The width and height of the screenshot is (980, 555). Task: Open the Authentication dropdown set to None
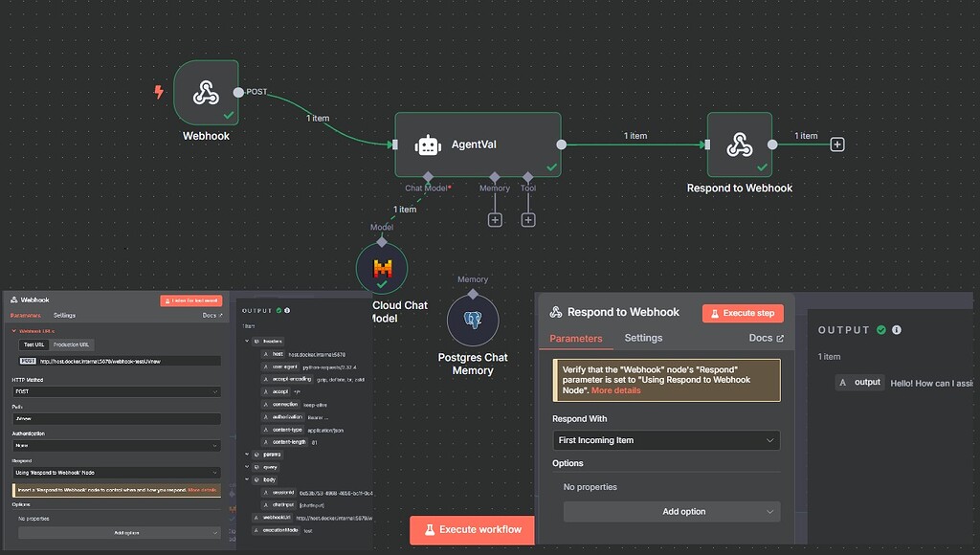click(x=115, y=445)
